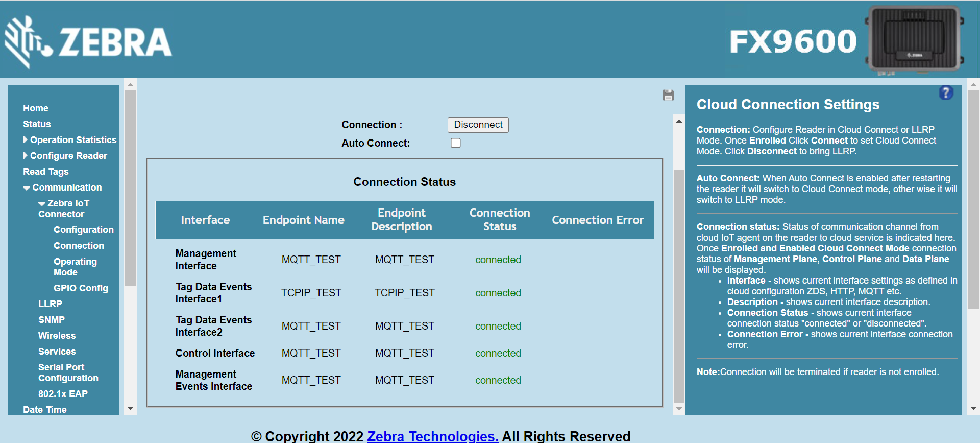Open the Home menu item
The image size is (980, 443).
[x=36, y=108]
